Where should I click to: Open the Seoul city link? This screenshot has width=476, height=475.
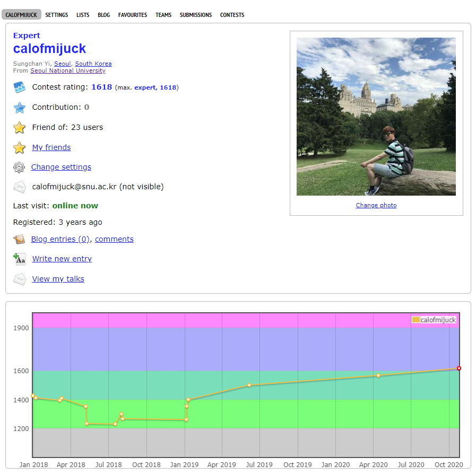click(x=62, y=64)
